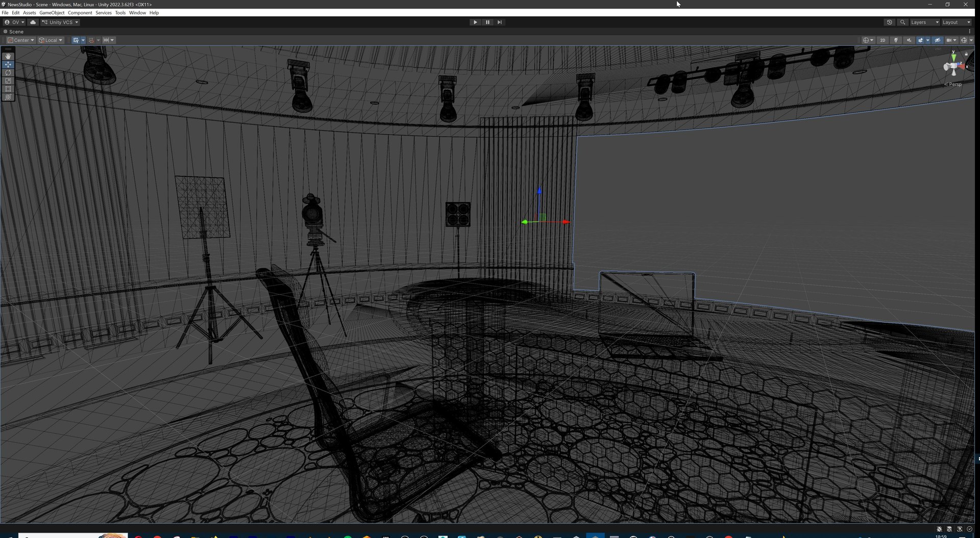Image resolution: width=980 pixels, height=538 pixels.
Task: Select the Scale tool
Action: (x=8, y=81)
